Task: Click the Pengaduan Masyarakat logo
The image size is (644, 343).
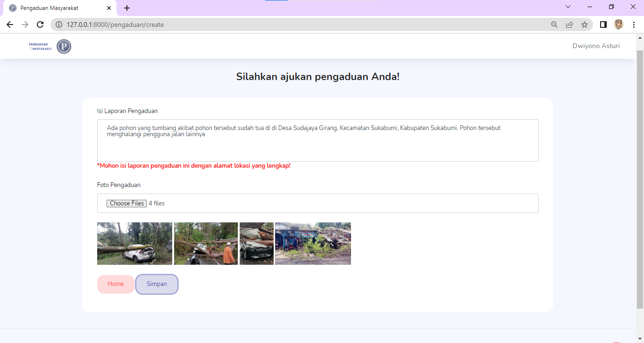Action: pyautogui.click(x=50, y=46)
